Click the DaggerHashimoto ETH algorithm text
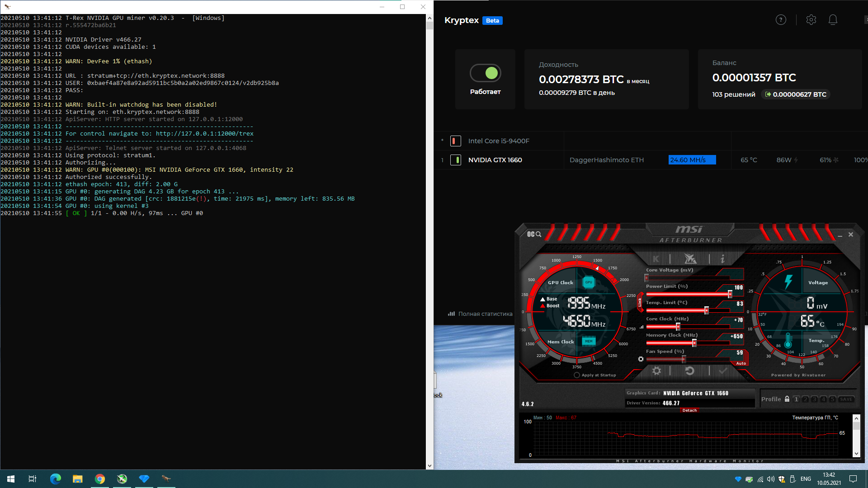Image resolution: width=868 pixels, height=488 pixels. (607, 160)
